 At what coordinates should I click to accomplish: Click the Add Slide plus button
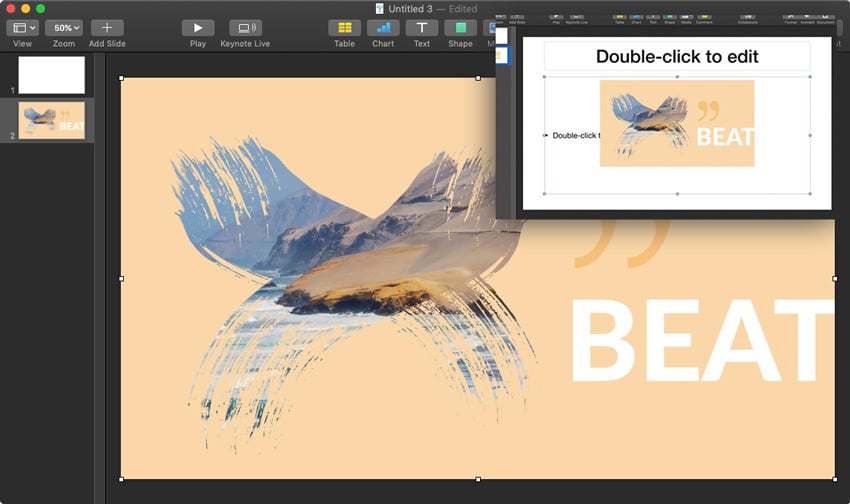(107, 28)
